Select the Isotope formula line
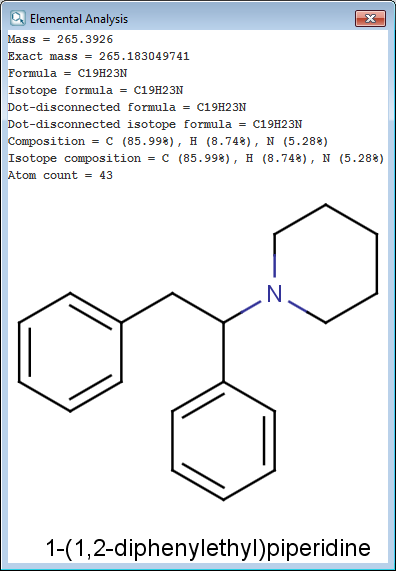The width and height of the screenshot is (396, 571). click(x=95, y=90)
